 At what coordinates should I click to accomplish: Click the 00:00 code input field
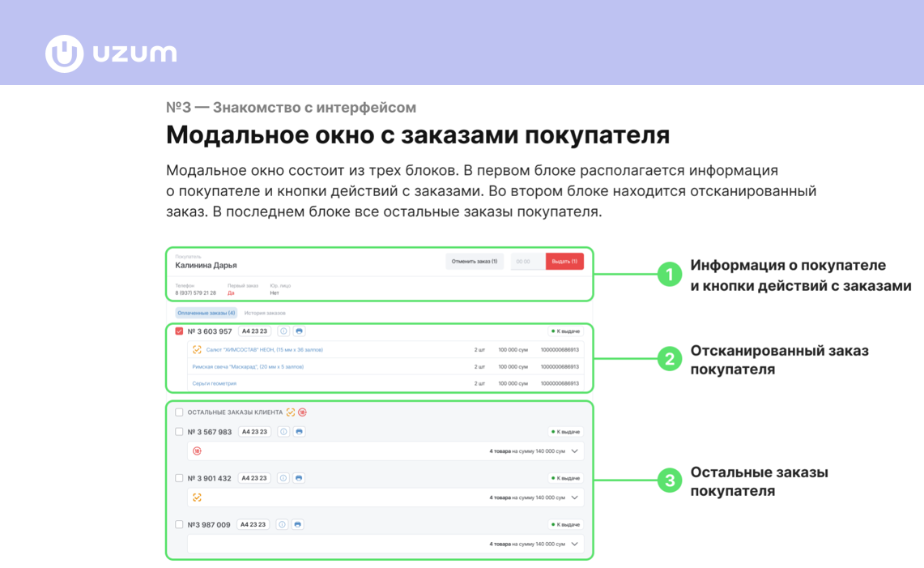[x=528, y=261]
